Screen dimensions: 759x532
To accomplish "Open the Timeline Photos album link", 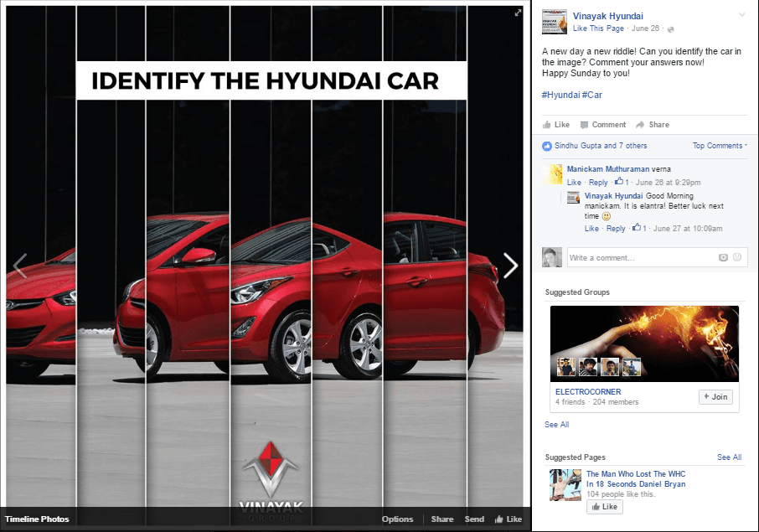I will click(x=37, y=519).
